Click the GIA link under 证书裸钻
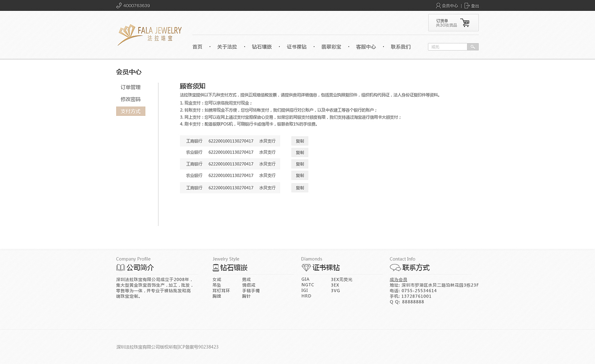The height and width of the screenshot is (364, 595). pyautogui.click(x=304, y=279)
